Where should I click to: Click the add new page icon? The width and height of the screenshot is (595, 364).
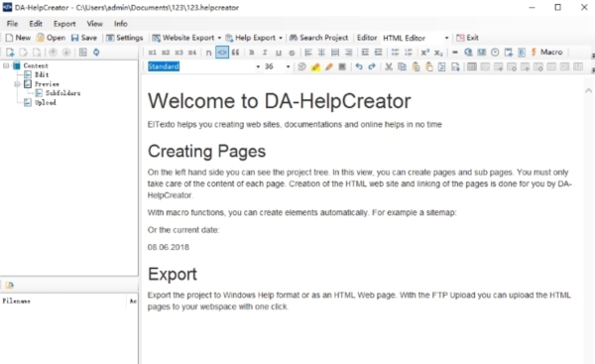click(x=10, y=53)
